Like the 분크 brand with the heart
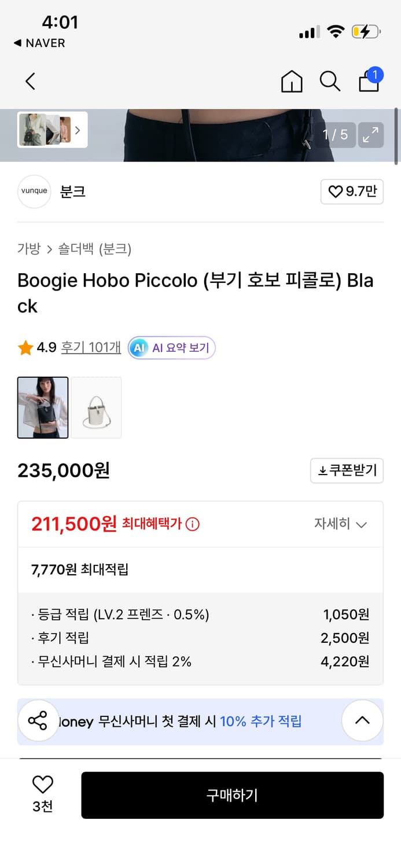The height and width of the screenshot is (868, 401). coord(352,192)
